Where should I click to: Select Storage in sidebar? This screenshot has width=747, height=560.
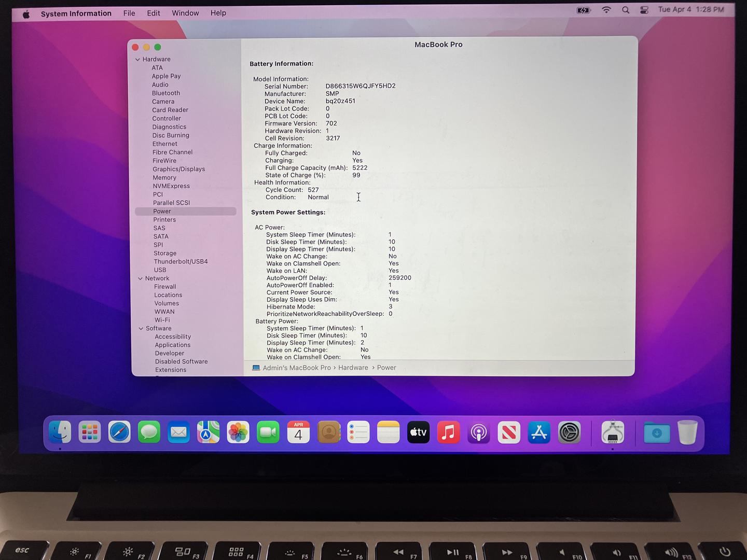(x=165, y=254)
